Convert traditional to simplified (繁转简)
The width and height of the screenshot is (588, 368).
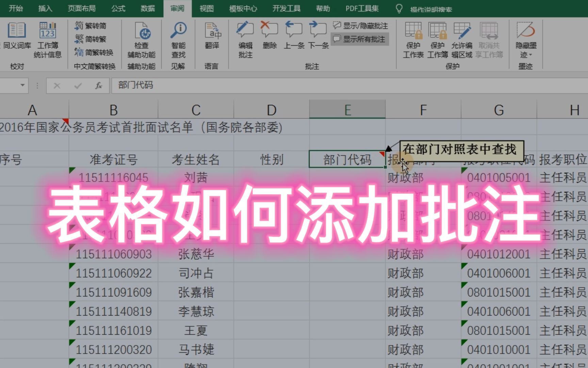coord(91,26)
